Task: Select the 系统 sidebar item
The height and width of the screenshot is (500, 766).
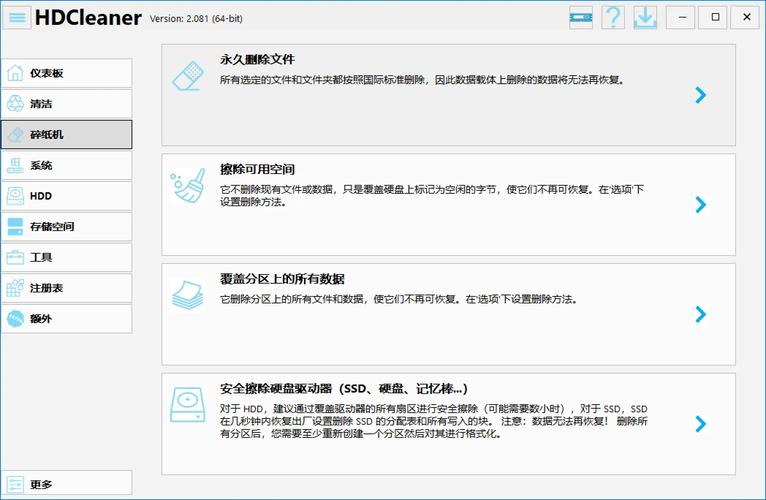Action: pyautogui.click(x=66, y=165)
